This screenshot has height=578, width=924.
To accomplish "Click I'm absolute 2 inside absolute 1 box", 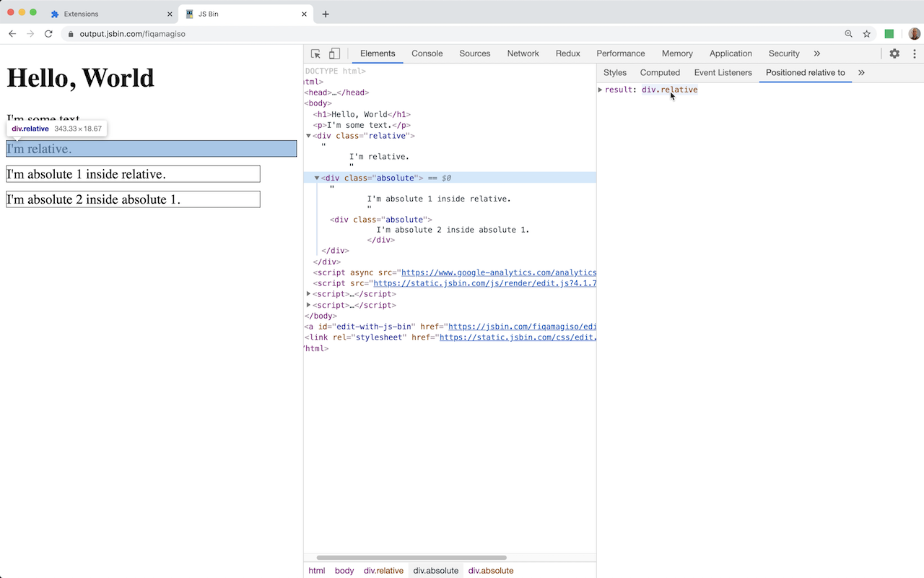I will click(133, 199).
